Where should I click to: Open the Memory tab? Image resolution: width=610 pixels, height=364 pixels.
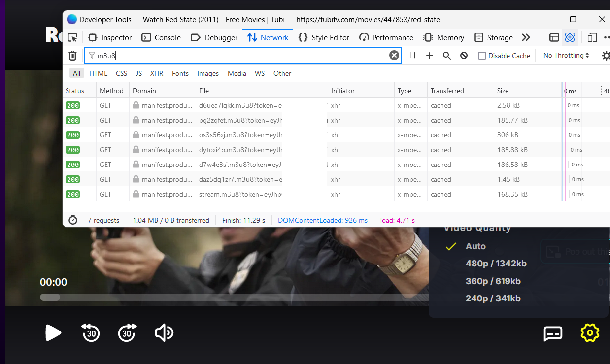443,37
